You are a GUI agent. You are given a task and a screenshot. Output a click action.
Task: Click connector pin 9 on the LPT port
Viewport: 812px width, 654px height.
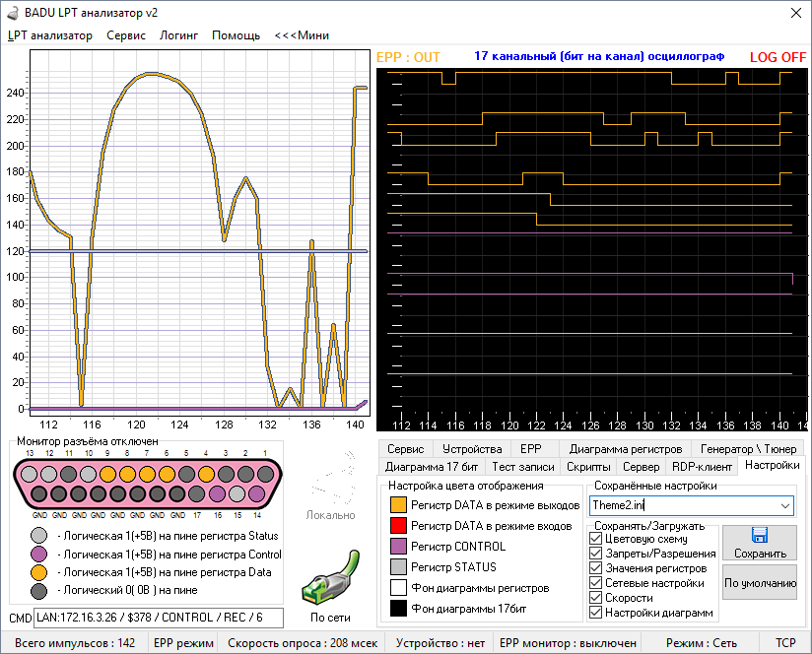pyautogui.click(x=107, y=474)
